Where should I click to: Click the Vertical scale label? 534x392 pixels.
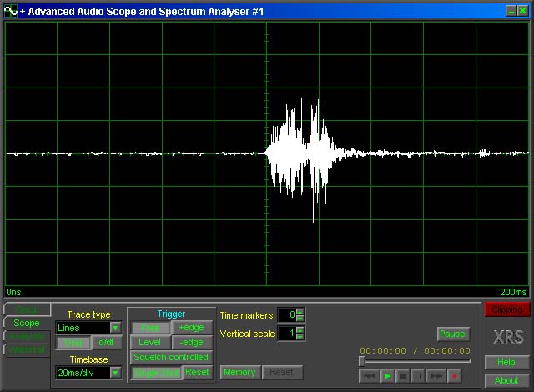[x=248, y=334]
